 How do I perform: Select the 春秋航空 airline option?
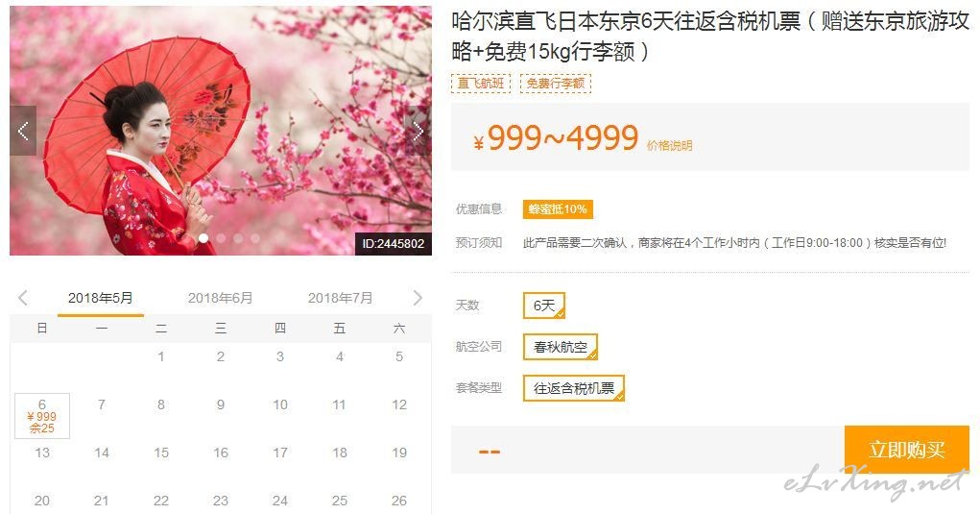coord(561,347)
